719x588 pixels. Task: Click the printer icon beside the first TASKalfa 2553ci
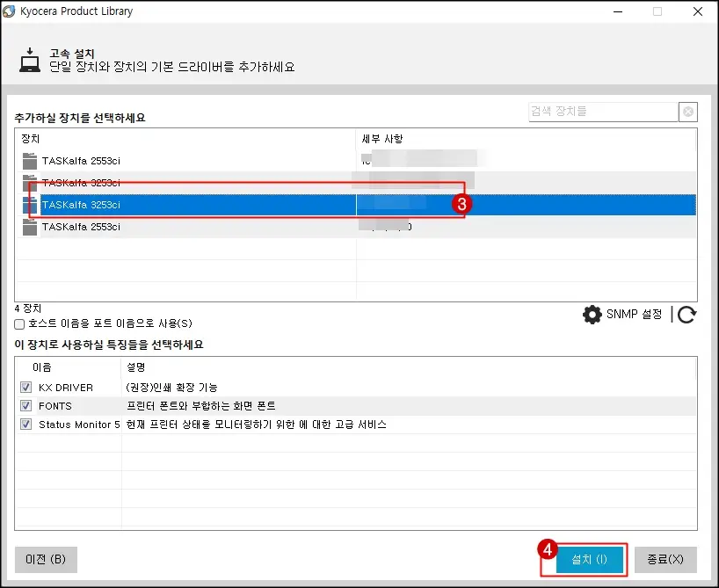click(x=29, y=158)
